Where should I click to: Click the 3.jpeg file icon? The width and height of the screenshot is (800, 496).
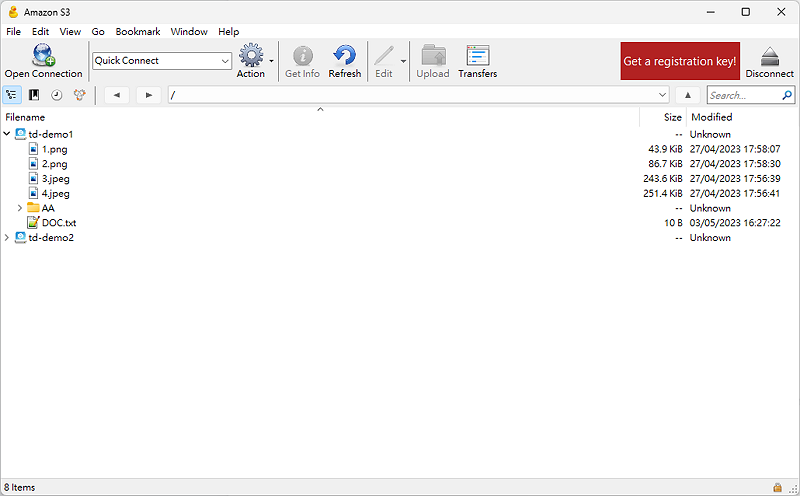(x=33, y=179)
